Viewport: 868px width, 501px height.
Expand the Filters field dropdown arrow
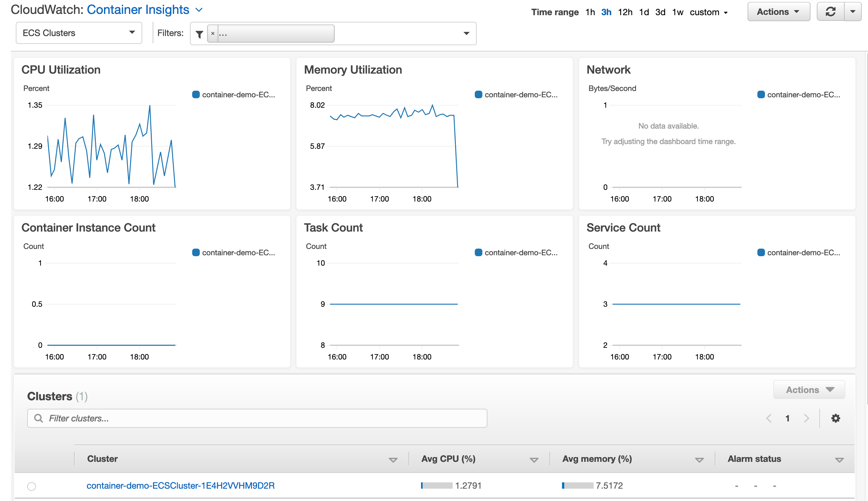coord(467,33)
